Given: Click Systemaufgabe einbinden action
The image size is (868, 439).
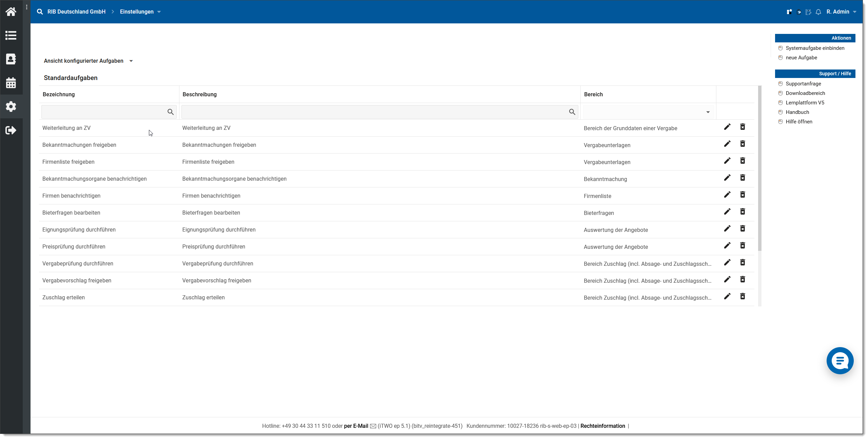Looking at the screenshot, I should click(x=815, y=48).
